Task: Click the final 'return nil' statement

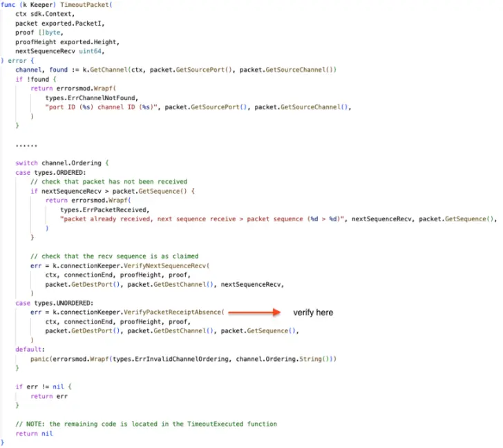Action: pyautogui.click(x=34, y=433)
